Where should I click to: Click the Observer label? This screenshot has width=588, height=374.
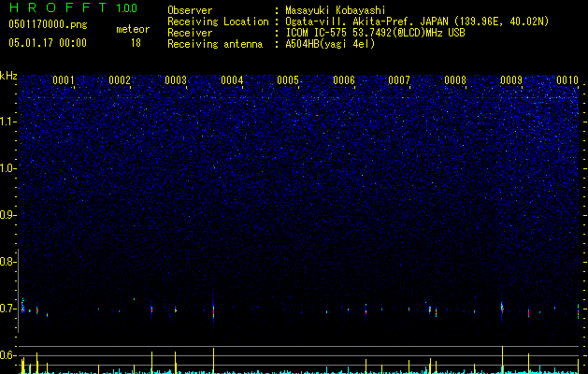190,10
